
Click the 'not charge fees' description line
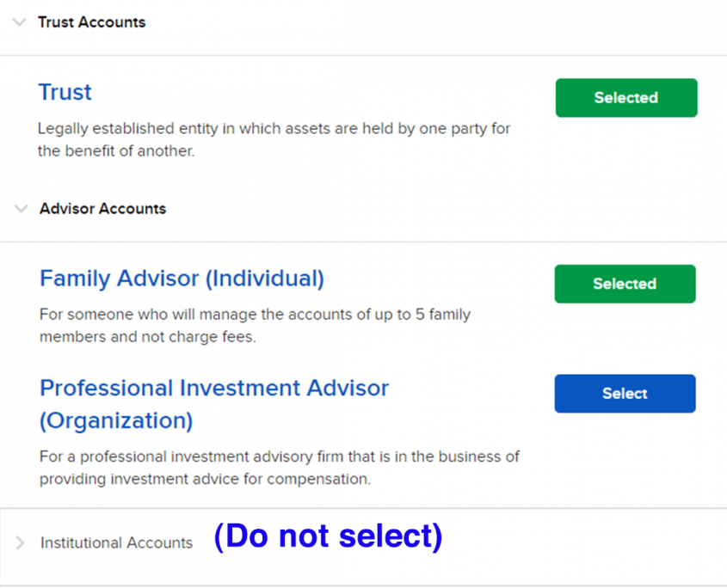point(148,337)
